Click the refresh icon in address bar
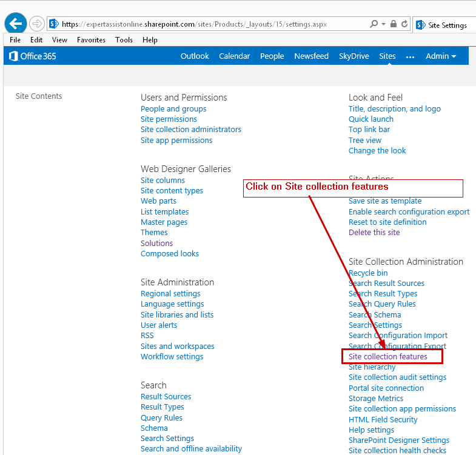This screenshot has height=455, width=476. tap(403, 24)
